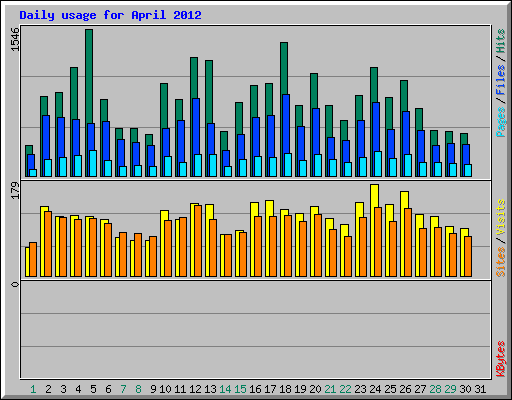Screen dimensions: 512x400
Task: Click day 31 on the x-axis
Action: (x=480, y=389)
